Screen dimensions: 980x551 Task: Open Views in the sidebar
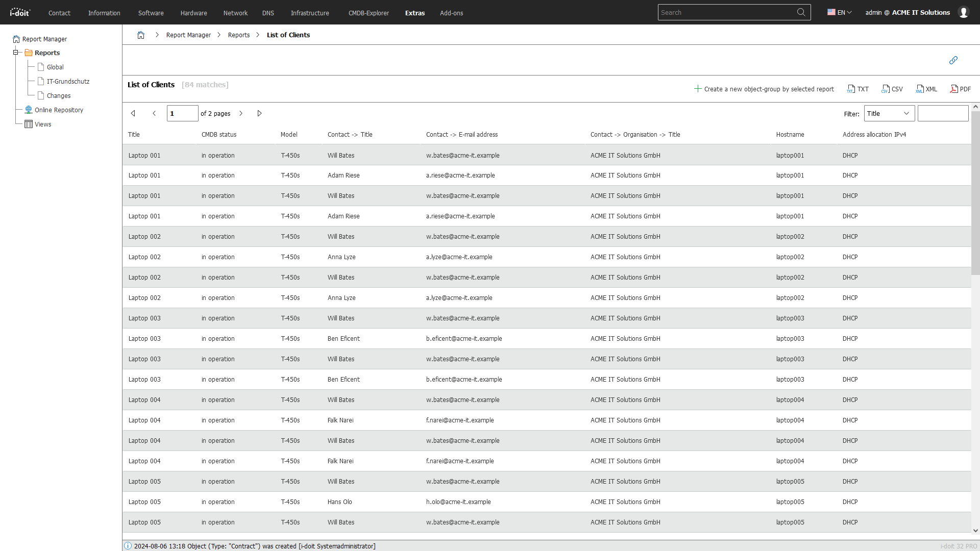click(x=43, y=124)
